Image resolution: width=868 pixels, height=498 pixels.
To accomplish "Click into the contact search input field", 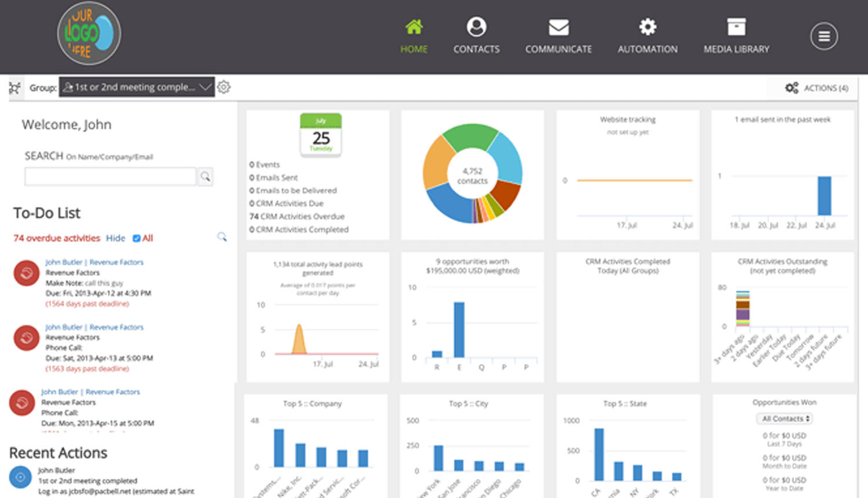I will tap(111, 177).
